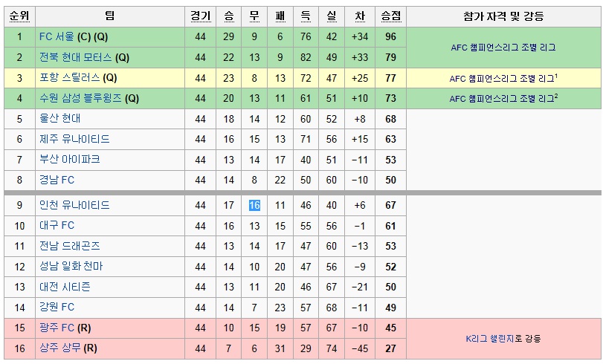
Task: Open the 강원 FC link
Action: click(57, 308)
